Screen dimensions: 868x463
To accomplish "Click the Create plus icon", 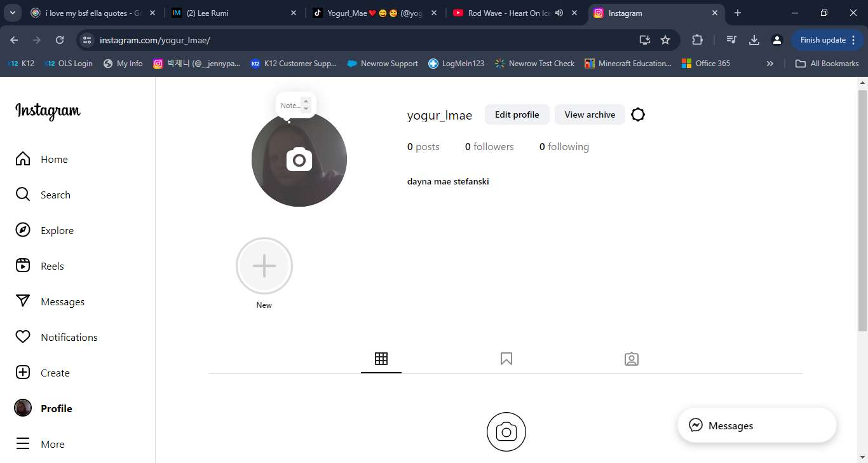I will [23, 373].
